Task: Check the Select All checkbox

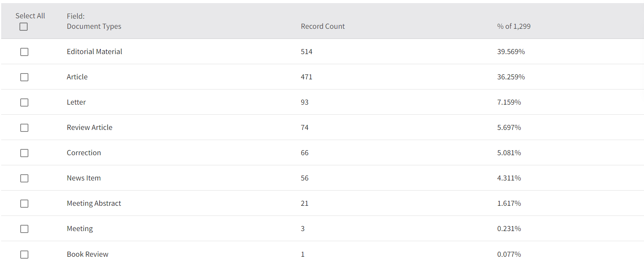Action: coord(24,27)
